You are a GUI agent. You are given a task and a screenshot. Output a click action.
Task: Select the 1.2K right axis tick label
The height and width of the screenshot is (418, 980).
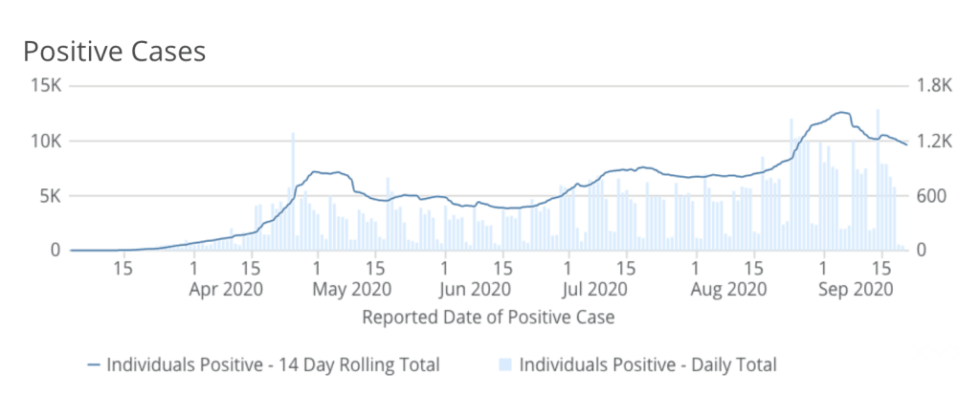934,141
